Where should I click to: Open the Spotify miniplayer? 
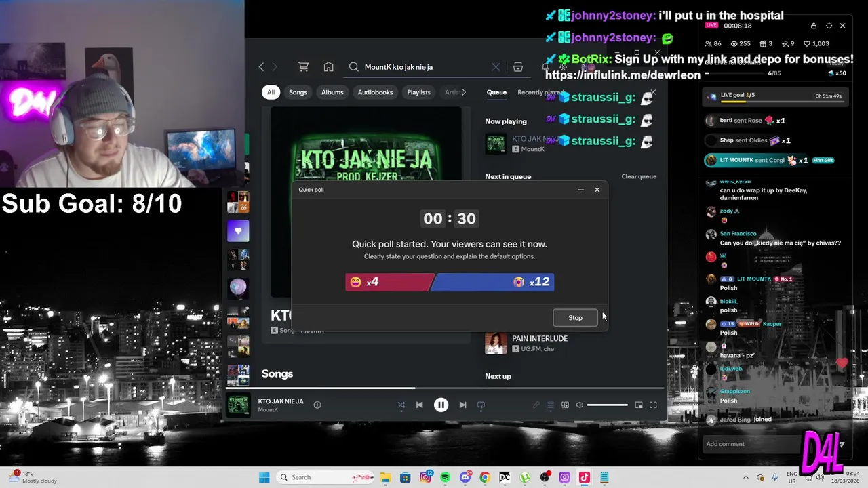pyautogui.click(x=639, y=405)
